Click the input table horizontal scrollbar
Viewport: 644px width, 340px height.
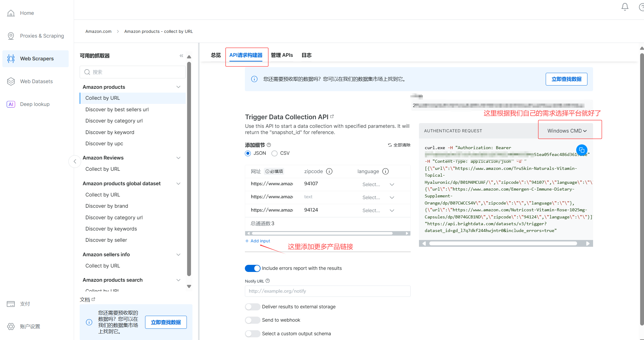point(322,233)
